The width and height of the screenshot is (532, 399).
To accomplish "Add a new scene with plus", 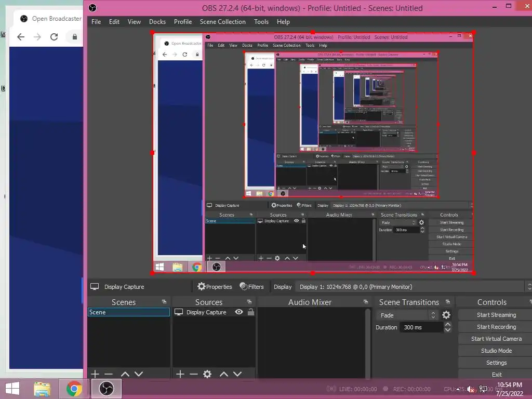I will point(95,374).
